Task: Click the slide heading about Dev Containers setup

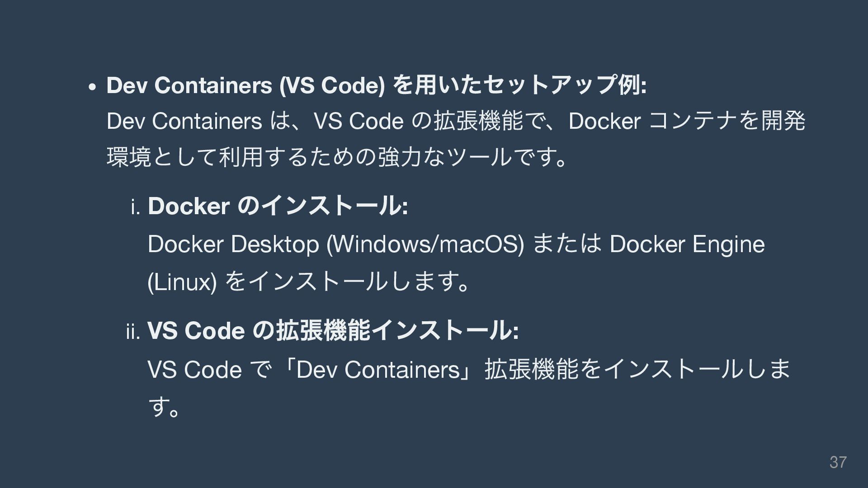Action: coord(376,85)
